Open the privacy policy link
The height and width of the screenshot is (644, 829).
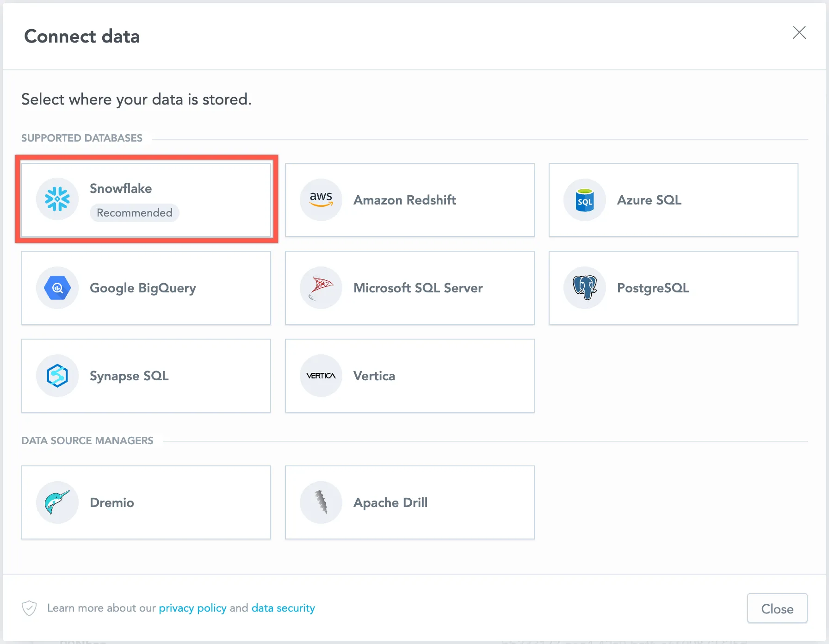point(192,607)
